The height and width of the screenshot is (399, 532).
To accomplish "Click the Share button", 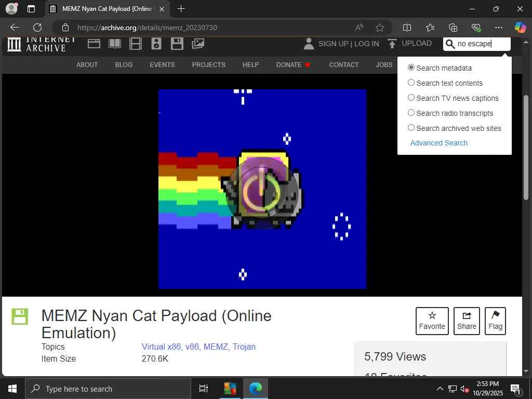I will pos(467,321).
